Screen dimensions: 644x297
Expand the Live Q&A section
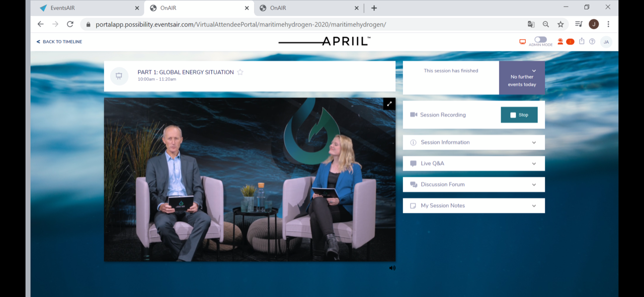pyautogui.click(x=473, y=163)
